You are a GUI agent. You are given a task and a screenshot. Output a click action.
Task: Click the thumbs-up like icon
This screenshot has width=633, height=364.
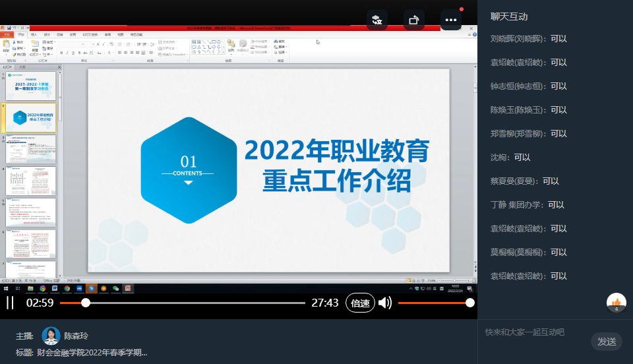(617, 303)
